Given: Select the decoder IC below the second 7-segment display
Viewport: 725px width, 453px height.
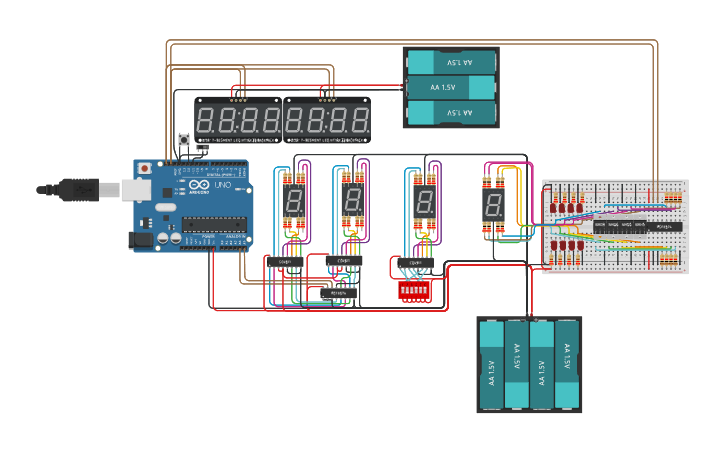Looking at the screenshot, I should tap(344, 261).
